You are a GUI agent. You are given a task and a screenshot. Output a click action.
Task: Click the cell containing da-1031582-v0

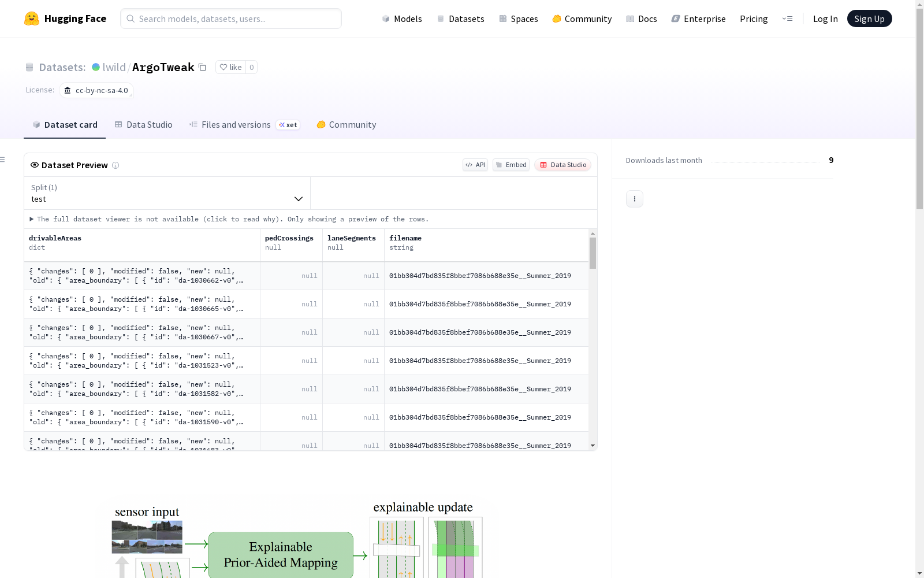(142, 389)
